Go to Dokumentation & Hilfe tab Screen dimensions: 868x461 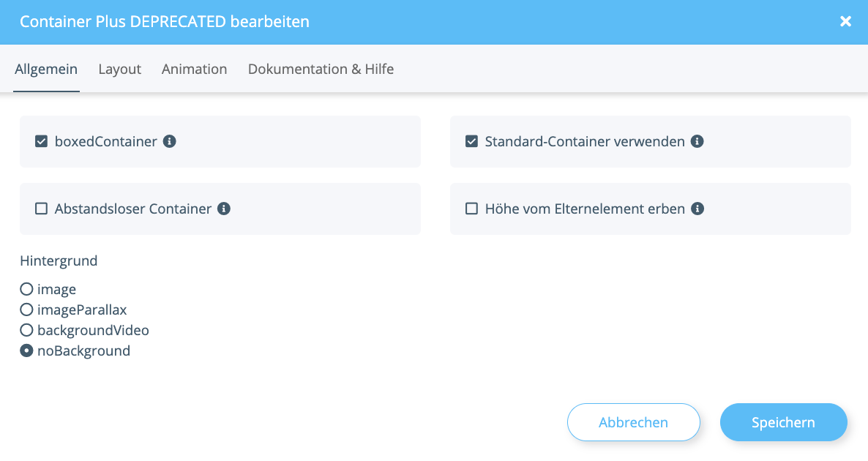[321, 70]
